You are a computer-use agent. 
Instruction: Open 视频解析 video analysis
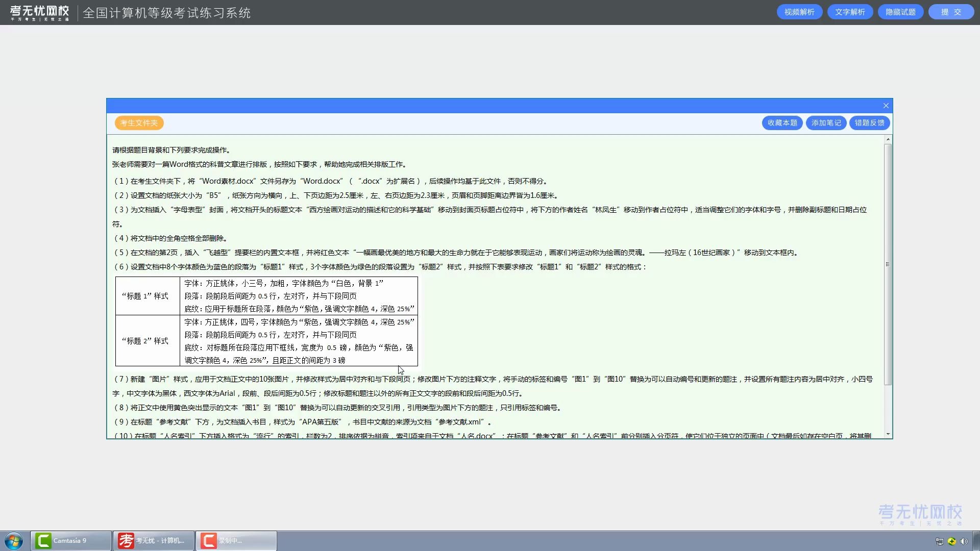pos(799,11)
